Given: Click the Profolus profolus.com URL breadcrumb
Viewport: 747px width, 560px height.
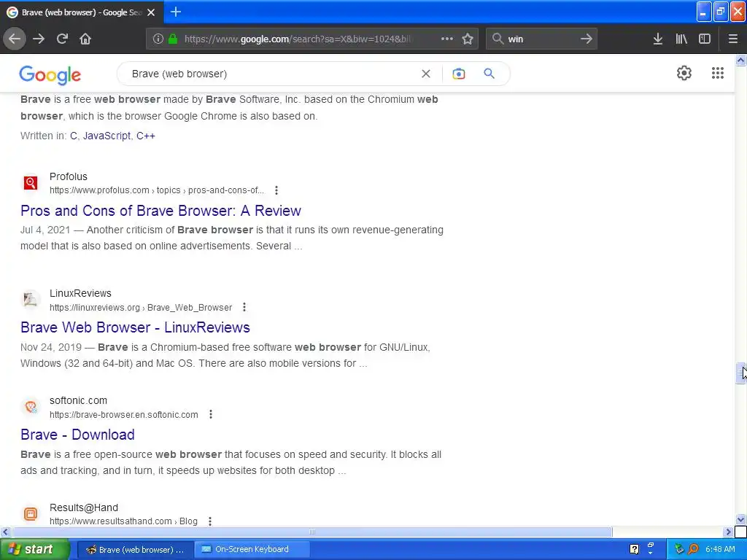Looking at the screenshot, I should pos(157,190).
